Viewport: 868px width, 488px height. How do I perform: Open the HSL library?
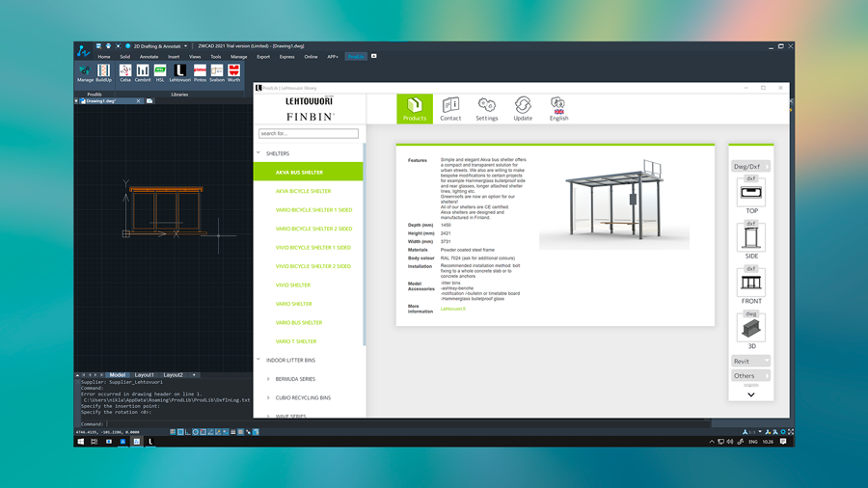coord(160,73)
